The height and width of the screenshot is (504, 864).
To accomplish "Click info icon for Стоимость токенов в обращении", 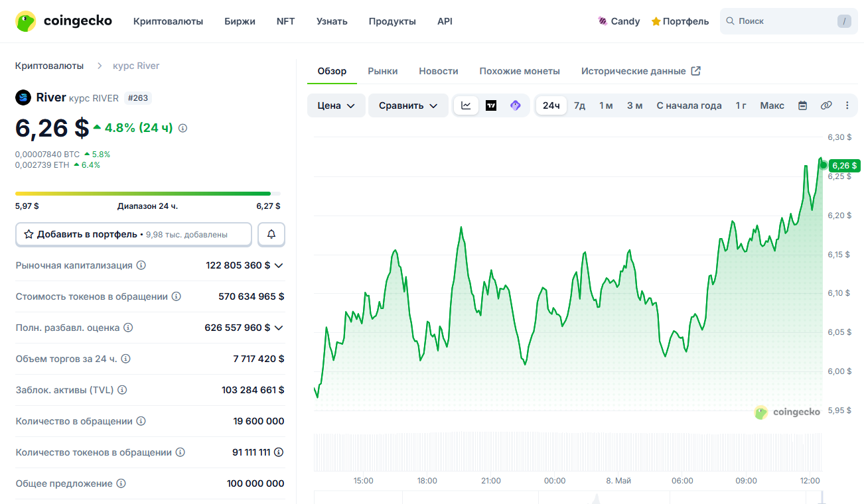I will [177, 296].
